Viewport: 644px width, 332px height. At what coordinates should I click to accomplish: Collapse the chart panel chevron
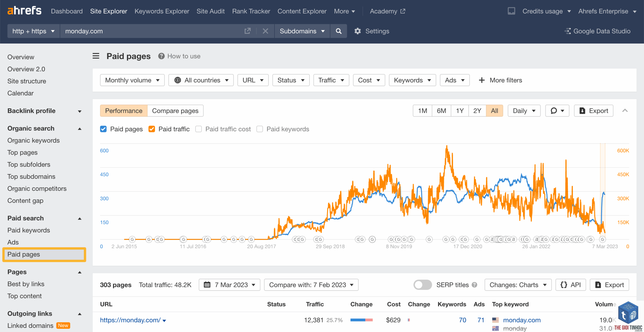click(625, 111)
